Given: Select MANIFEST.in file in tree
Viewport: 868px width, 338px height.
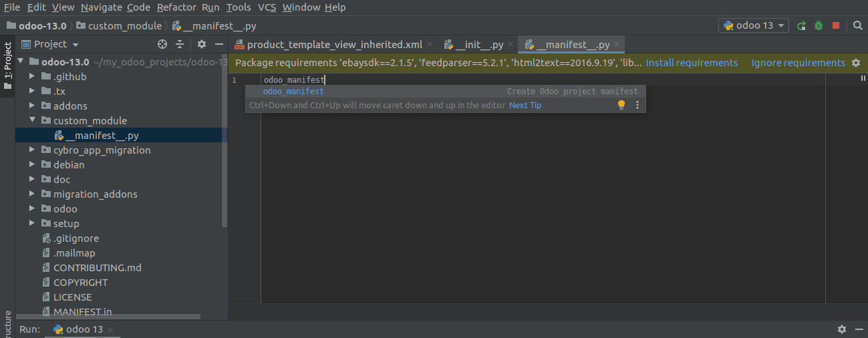Looking at the screenshot, I should click(x=77, y=312).
